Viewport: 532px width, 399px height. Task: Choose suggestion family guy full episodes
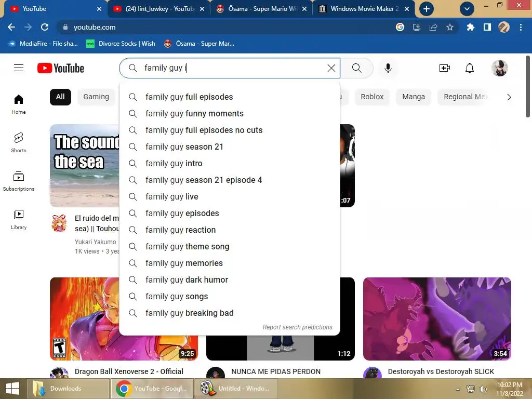(230, 97)
